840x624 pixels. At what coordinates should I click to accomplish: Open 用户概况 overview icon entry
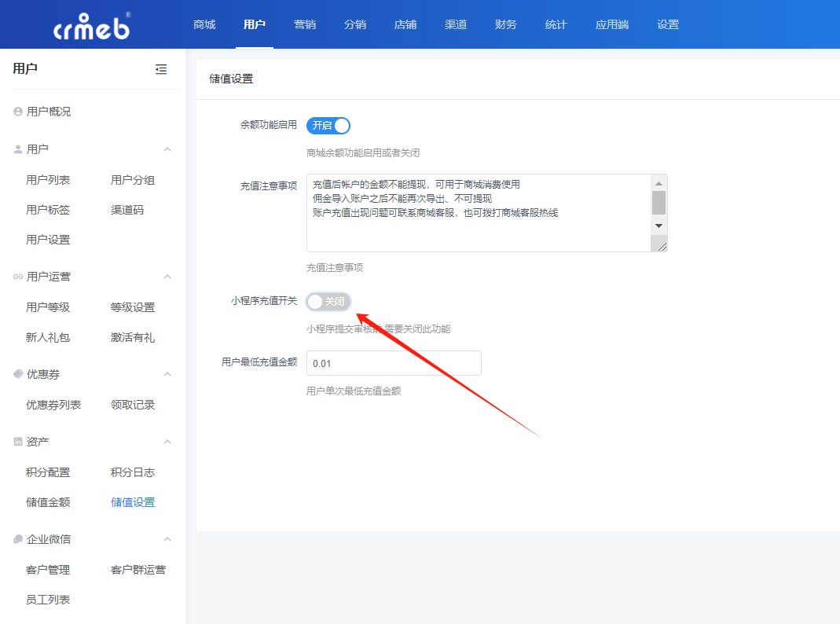(x=18, y=112)
